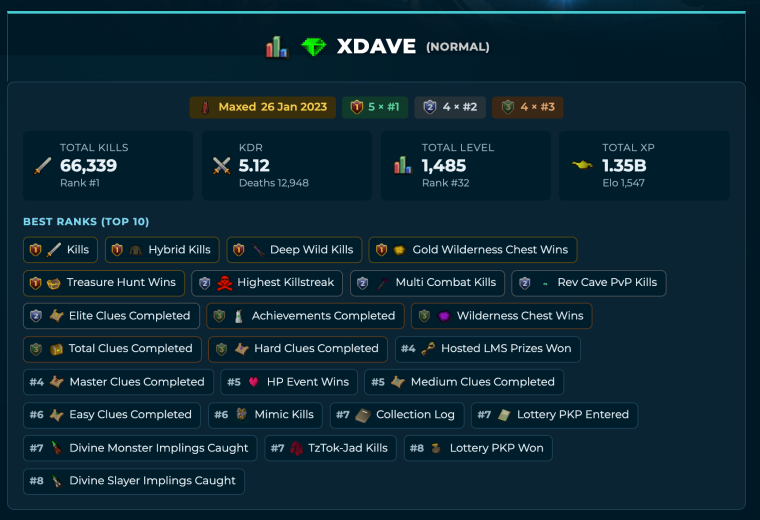Click the armor icon in Hybrid Kills chip
Screen dimensions: 760x520
[135, 250]
